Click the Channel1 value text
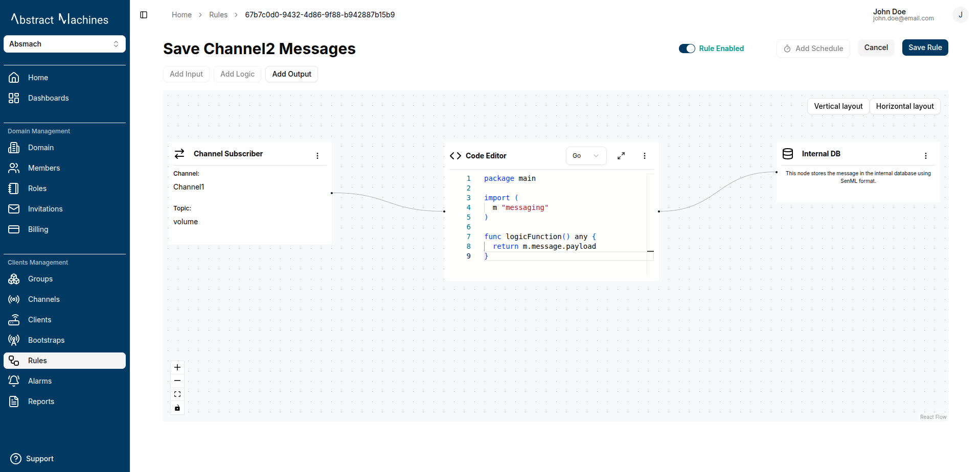The height and width of the screenshot is (472, 980). click(189, 187)
